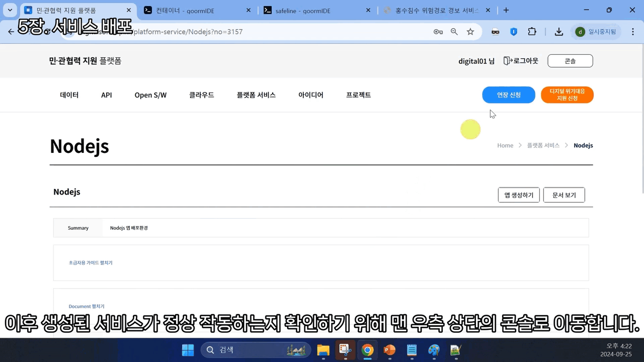
Task: Open the 플랫폼 서비스 menu
Action: (x=256, y=95)
